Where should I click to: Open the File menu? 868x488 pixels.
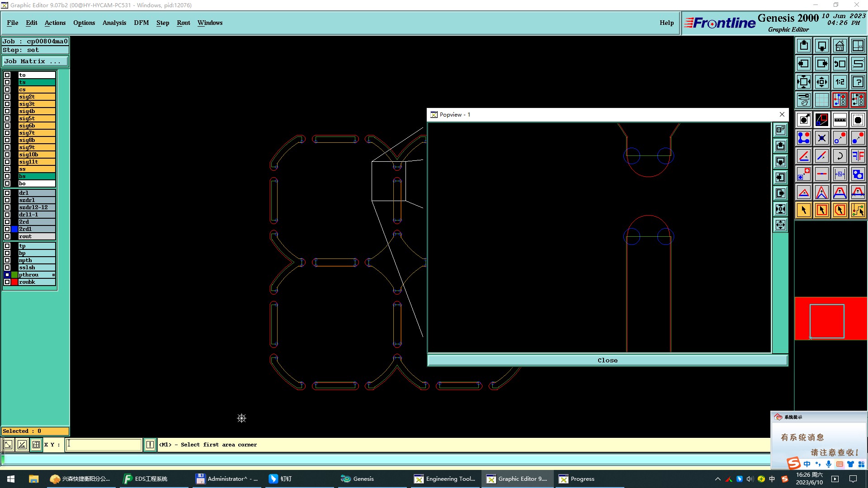(13, 23)
